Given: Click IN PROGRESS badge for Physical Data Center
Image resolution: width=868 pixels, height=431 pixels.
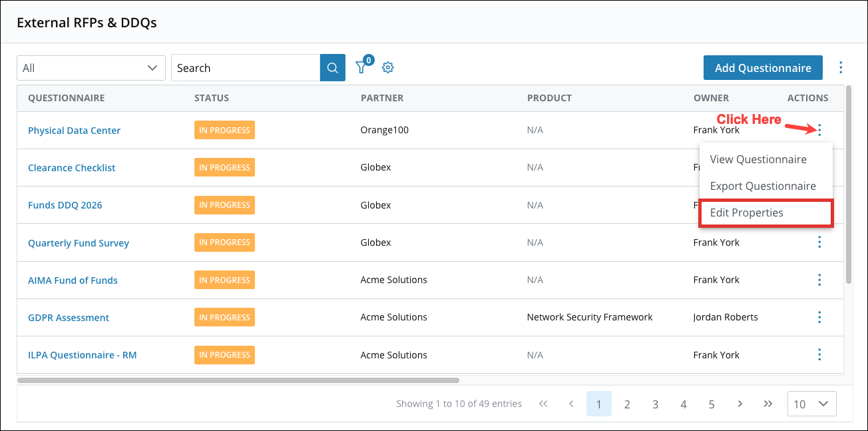Looking at the screenshot, I should click(x=224, y=130).
